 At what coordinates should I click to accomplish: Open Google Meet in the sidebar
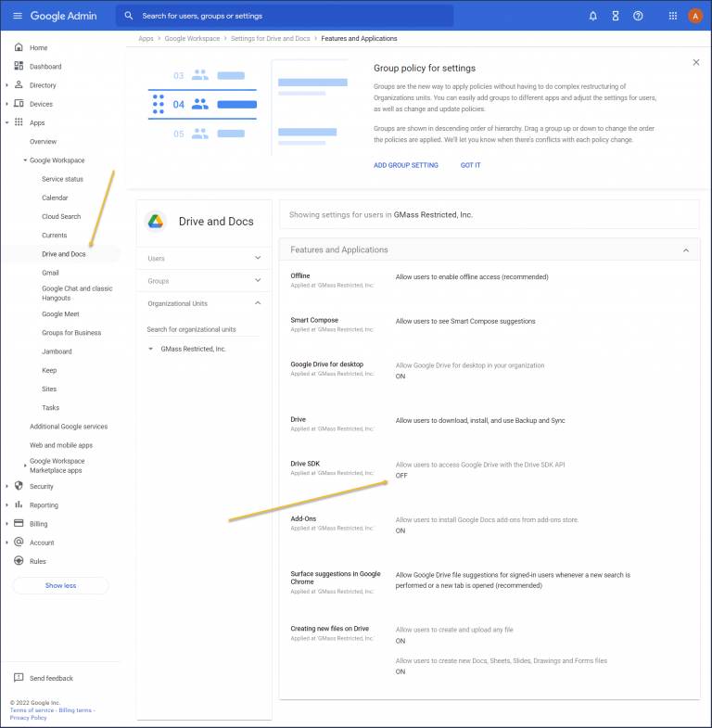point(60,314)
